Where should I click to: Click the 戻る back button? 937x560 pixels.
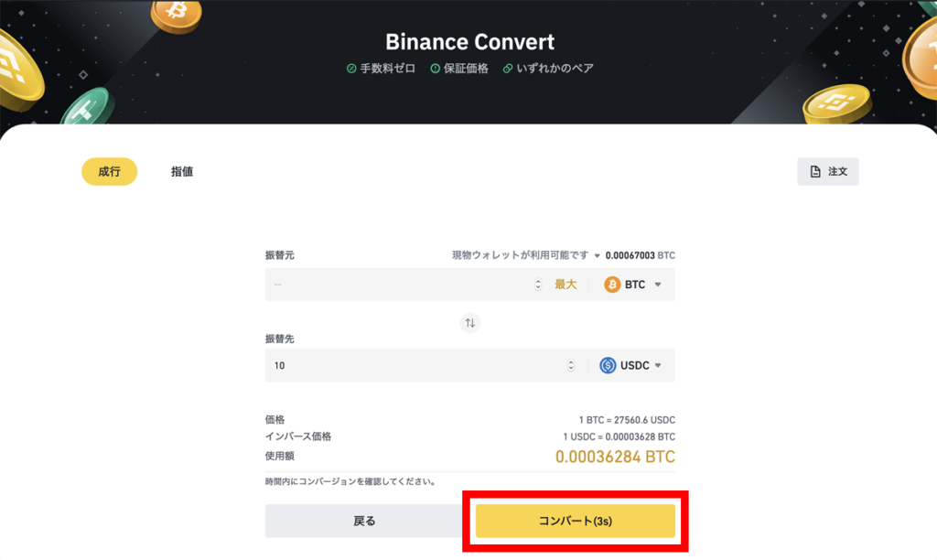[x=364, y=521]
